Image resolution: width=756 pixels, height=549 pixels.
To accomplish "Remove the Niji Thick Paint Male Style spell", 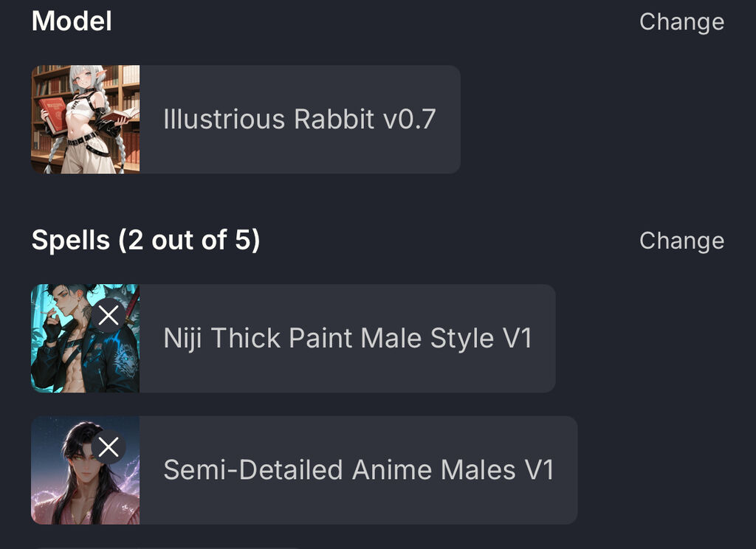I will click(109, 316).
